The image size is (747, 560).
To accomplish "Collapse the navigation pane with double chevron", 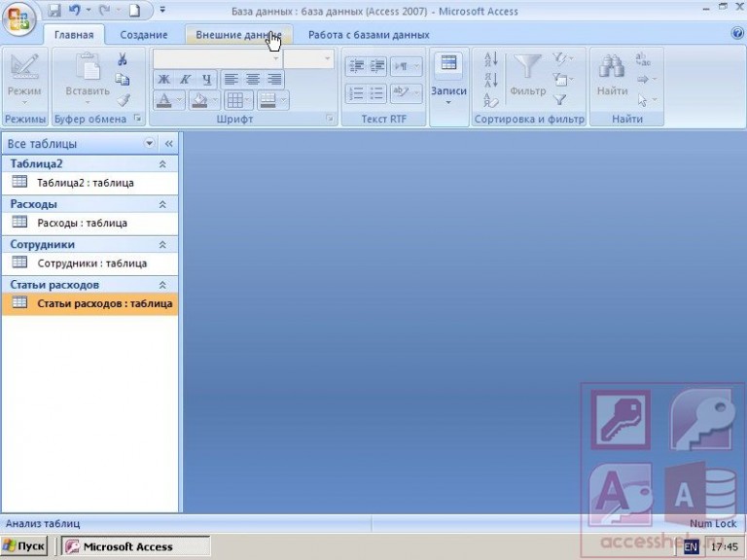I will click(168, 143).
